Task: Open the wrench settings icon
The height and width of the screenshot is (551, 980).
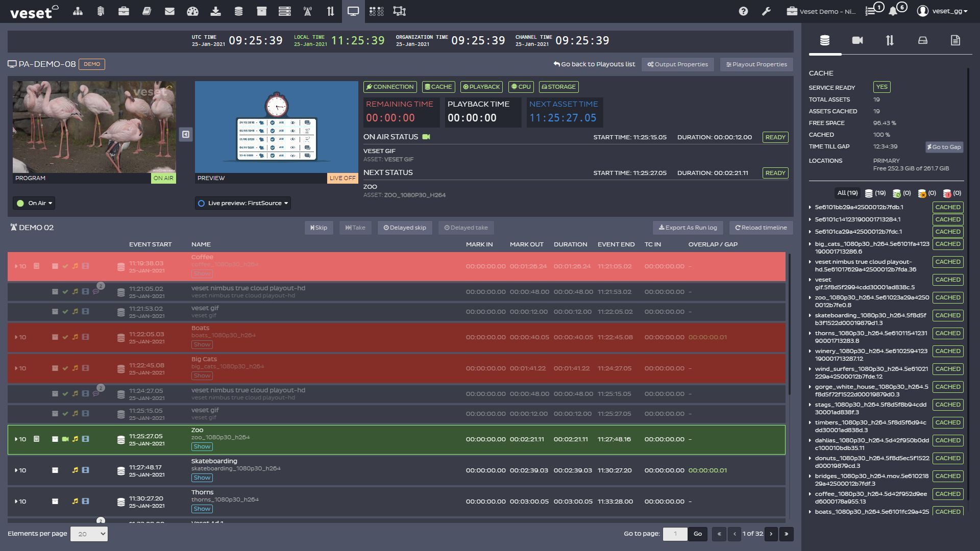Action: [x=766, y=11]
